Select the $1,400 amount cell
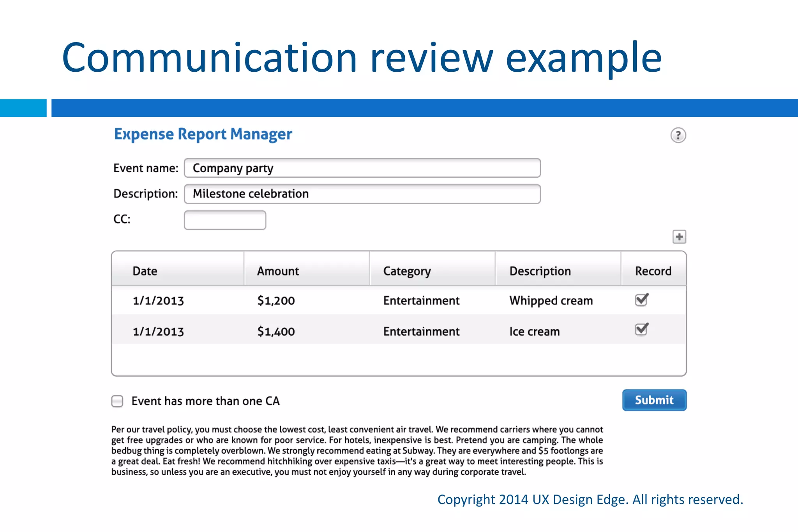Image resolution: width=798 pixels, height=532 pixels. coord(276,331)
